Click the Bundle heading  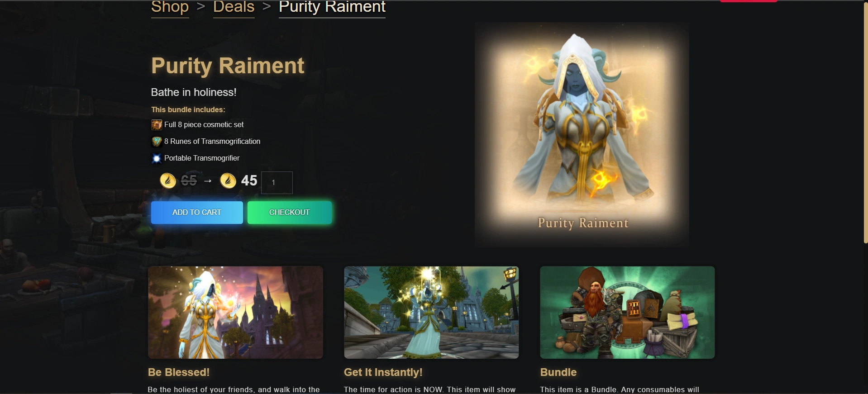[x=558, y=372]
